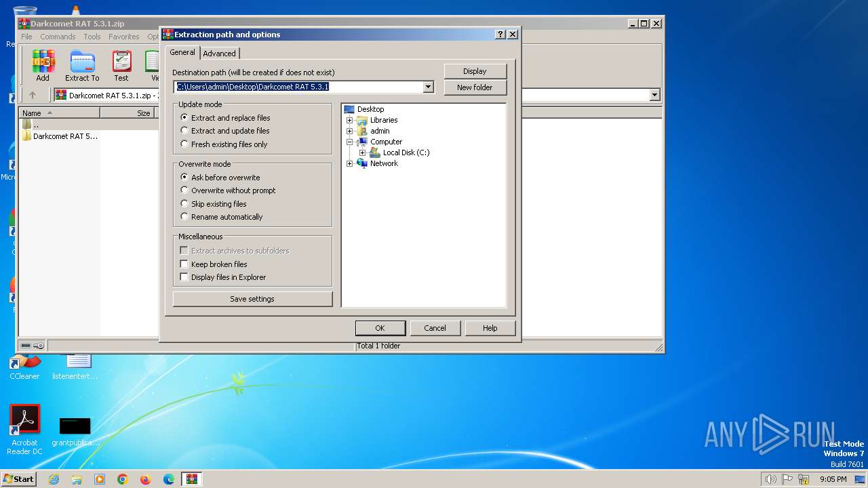Select Extract and replace files option
This screenshot has width=868, height=488.
pyautogui.click(x=224, y=118)
